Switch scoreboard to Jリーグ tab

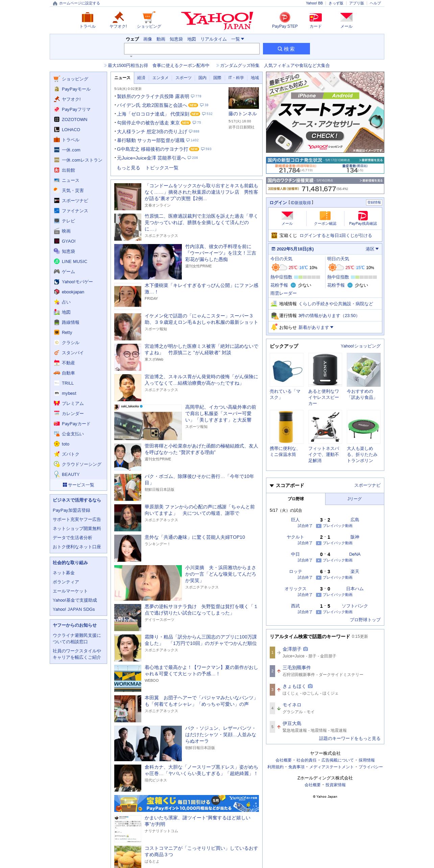pos(355,499)
